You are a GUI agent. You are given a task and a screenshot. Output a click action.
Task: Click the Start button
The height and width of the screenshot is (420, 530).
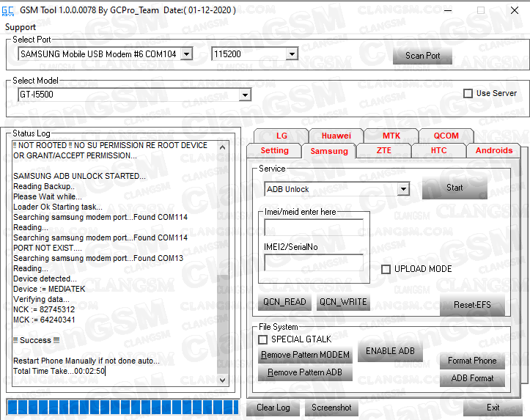454,188
